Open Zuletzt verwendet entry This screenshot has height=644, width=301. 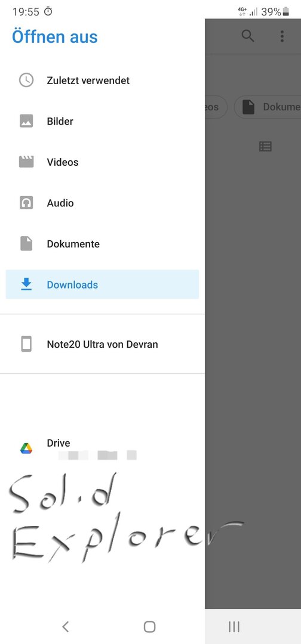point(102,80)
